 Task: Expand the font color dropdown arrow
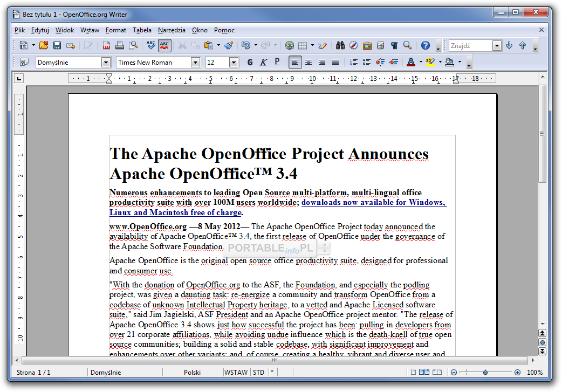click(x=421, y=63)
